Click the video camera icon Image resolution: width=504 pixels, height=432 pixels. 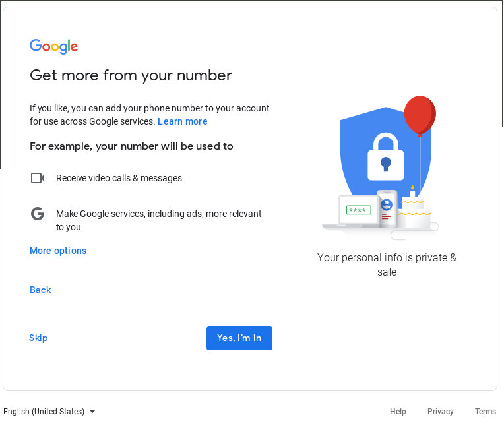38,178
